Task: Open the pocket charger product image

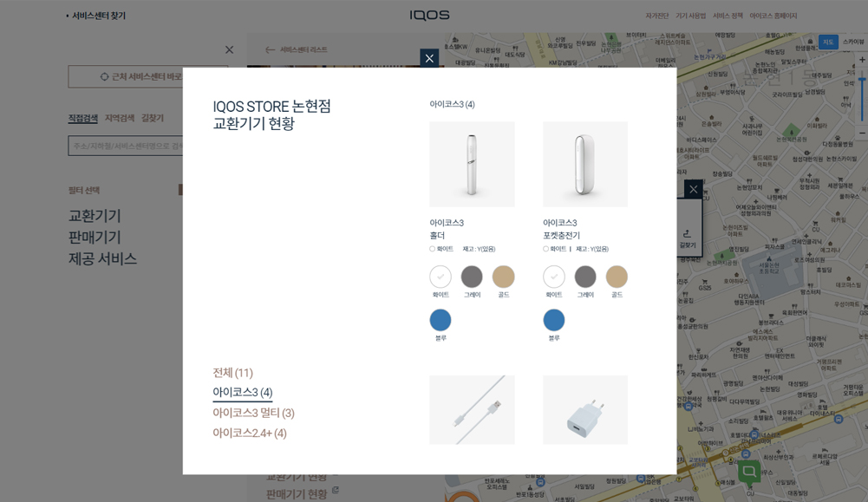Action: pyautogui.click(x=585, y=165)
